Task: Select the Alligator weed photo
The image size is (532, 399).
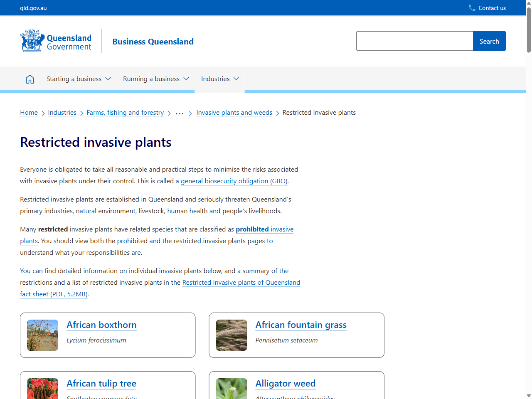Action: pyautogui.click(x=231, y=389)
